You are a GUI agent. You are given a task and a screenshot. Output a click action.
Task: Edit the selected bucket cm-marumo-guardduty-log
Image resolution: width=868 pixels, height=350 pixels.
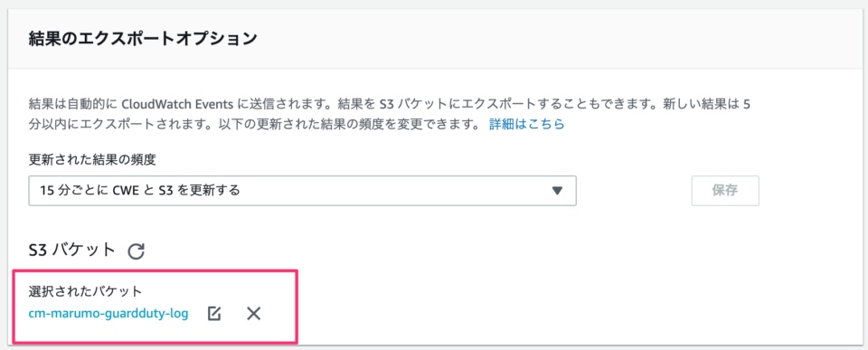[214, 314]
